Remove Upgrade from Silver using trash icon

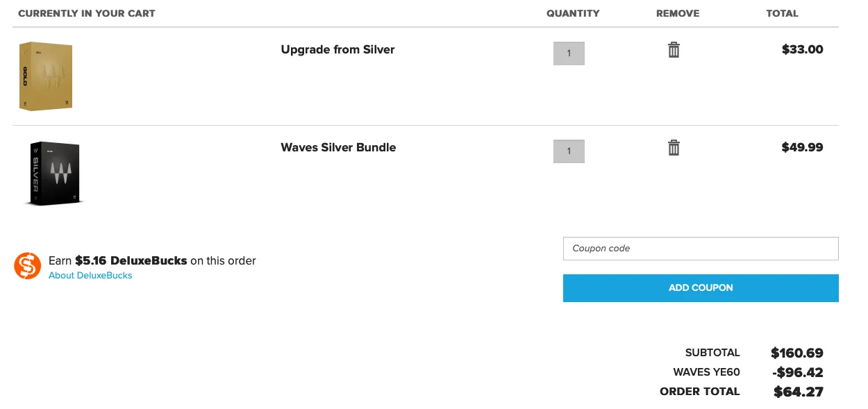tap(674, 49)
